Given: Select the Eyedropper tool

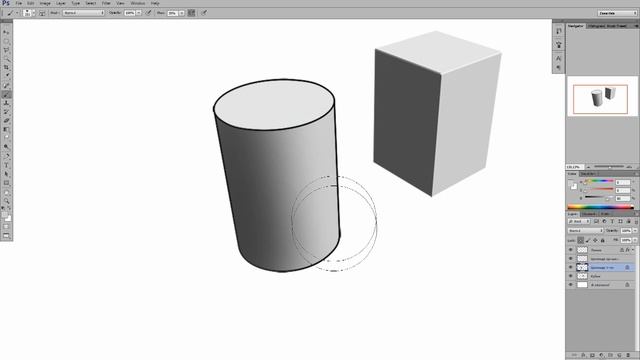Looking at the screenshot, I should pos(6,76).
